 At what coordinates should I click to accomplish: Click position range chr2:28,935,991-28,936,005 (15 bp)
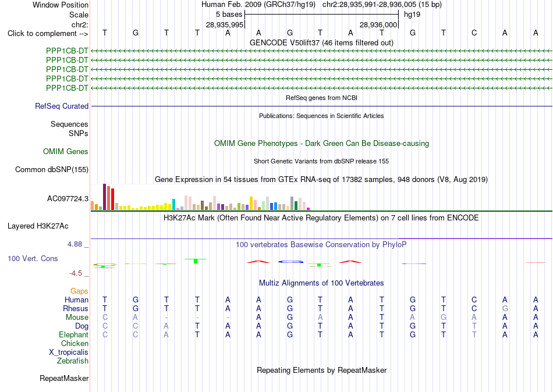coord(382,5)
